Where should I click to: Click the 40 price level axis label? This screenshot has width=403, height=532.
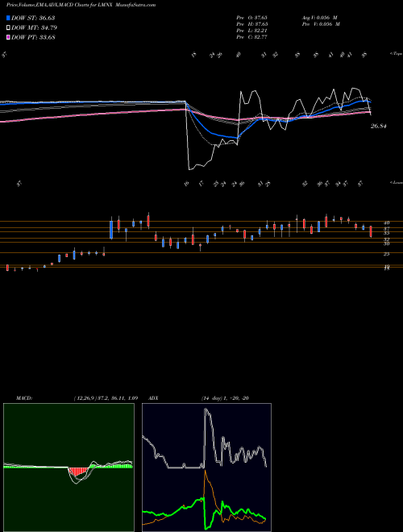[386, 223]
